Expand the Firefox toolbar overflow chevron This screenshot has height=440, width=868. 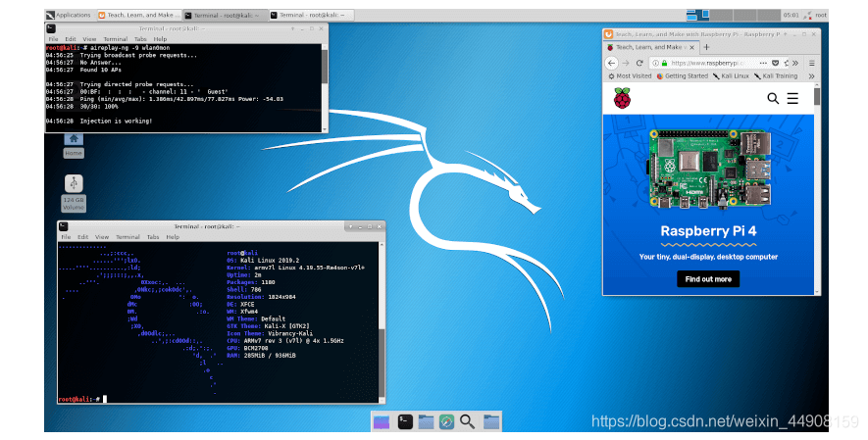(795, 63)
